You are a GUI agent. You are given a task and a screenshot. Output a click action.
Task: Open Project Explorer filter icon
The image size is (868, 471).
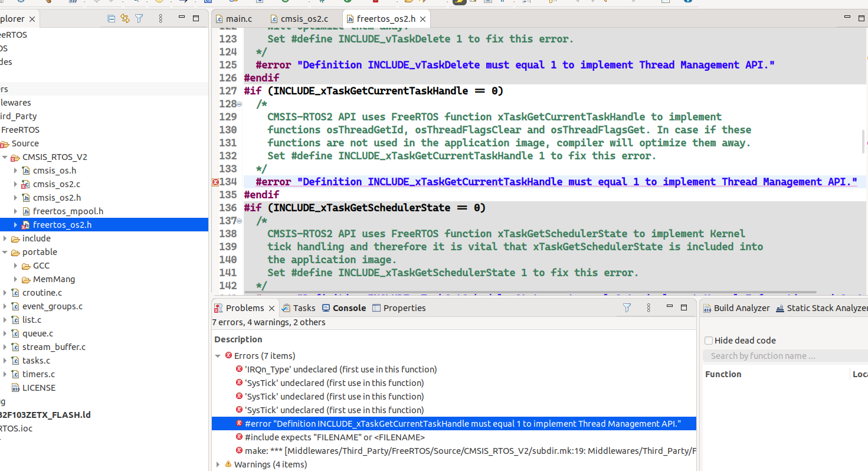coord(139,19)
